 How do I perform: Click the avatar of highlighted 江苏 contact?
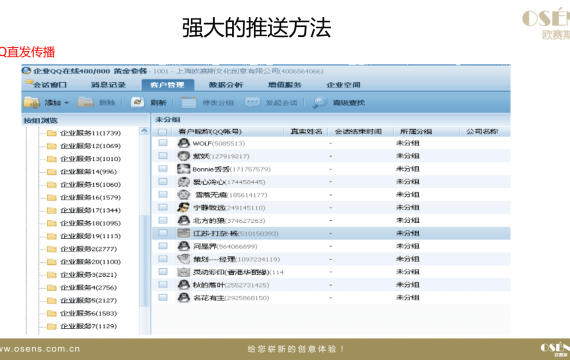(x=184, y=233)
